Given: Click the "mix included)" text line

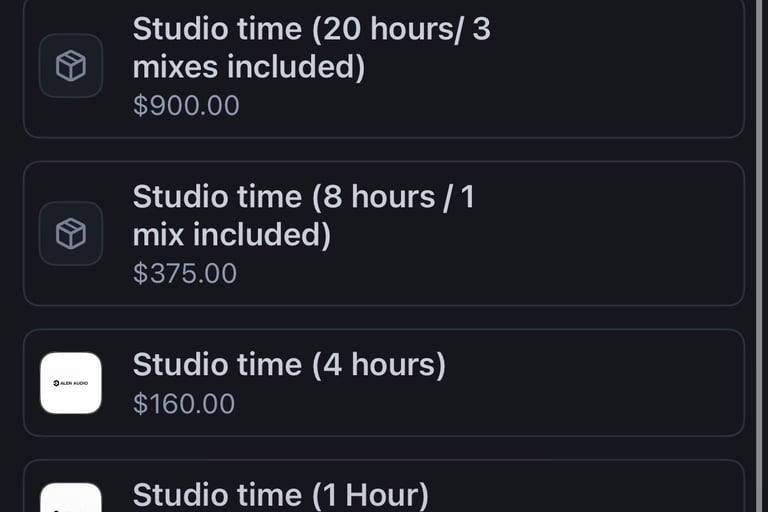Looking at the screenshot, I should [x=231, y=235].
